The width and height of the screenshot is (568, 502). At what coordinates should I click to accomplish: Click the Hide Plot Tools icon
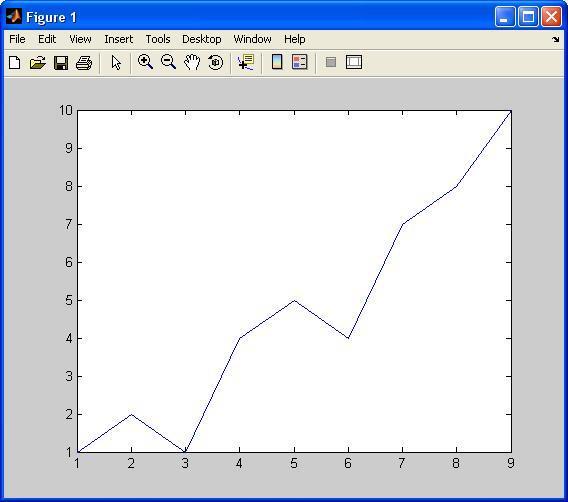click(331, 62)
